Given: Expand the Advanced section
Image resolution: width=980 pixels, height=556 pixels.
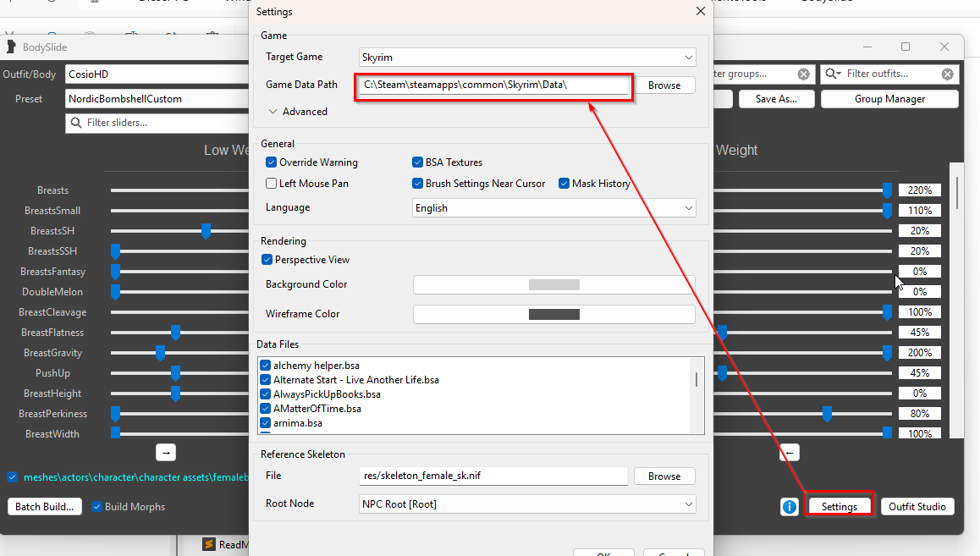Looking at the screenshot, I should pos(298,112).
